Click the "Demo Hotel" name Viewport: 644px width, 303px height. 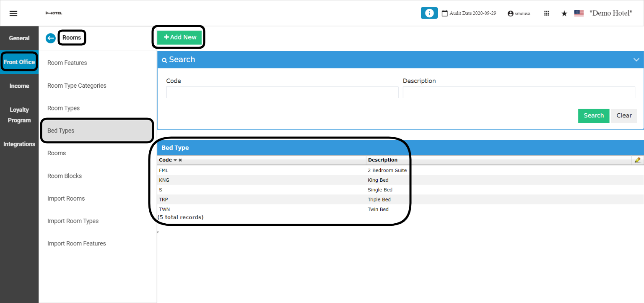[x=611, y=13]
